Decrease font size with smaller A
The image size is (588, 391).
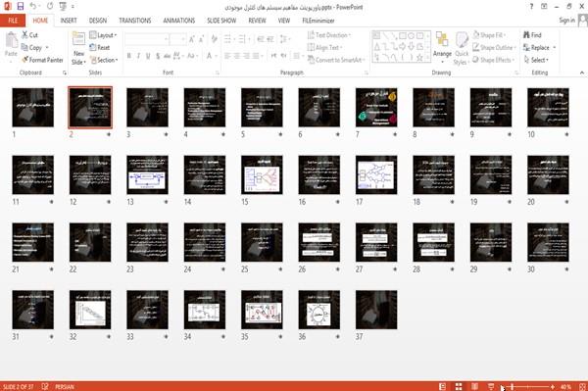pyautogui.click(x=201, y=39)
